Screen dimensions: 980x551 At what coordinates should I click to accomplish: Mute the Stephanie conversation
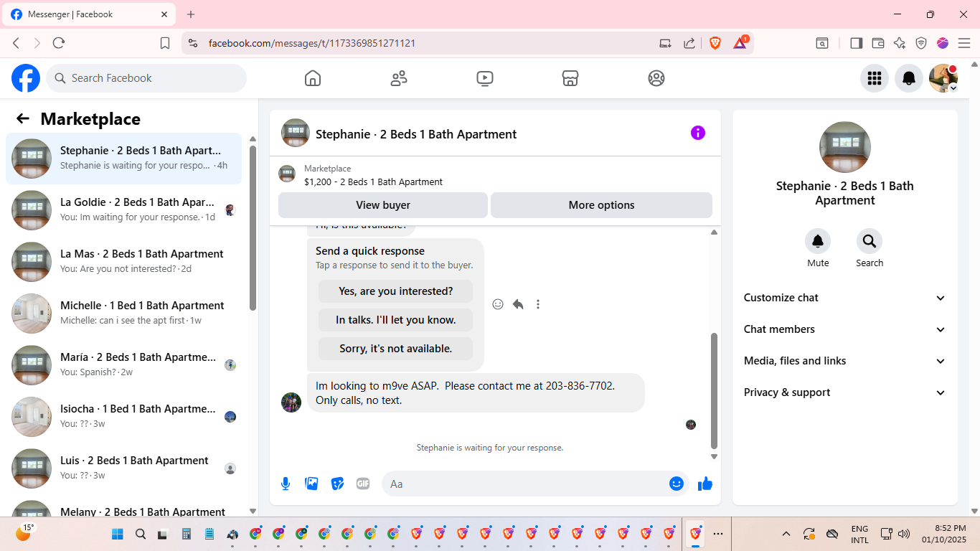point(818,241)
